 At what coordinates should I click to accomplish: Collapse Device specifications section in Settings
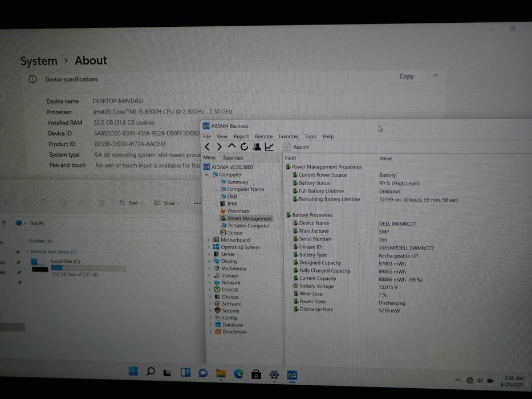[436, 76]
